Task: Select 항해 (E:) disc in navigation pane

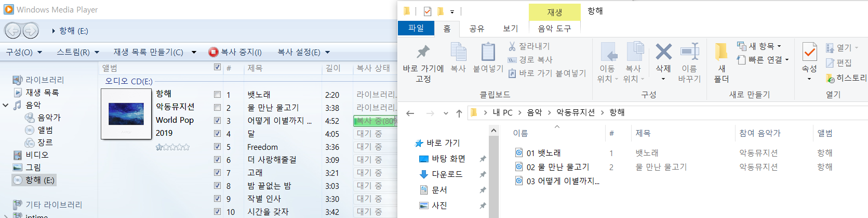Action: pos(34,180)
